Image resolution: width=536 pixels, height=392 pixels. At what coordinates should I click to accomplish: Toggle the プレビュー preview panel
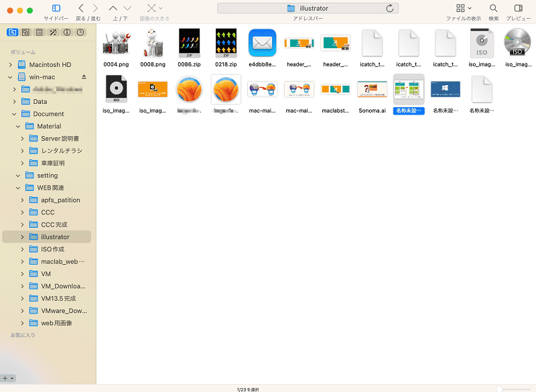(518, 8)
